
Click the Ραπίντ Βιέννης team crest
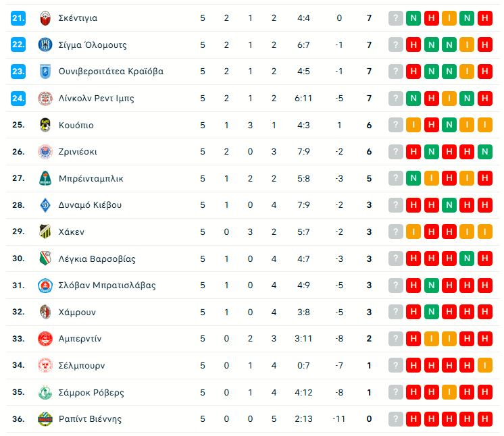[x=45, y=419]
